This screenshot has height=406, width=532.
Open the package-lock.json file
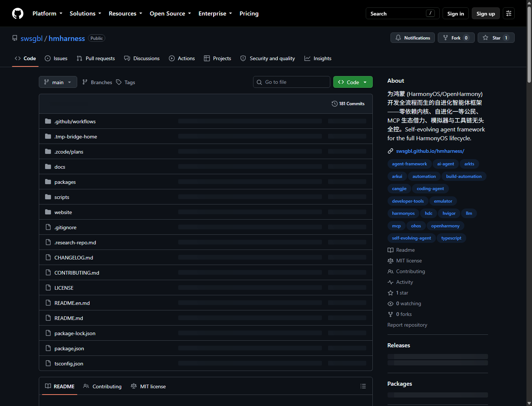point(75,333)
